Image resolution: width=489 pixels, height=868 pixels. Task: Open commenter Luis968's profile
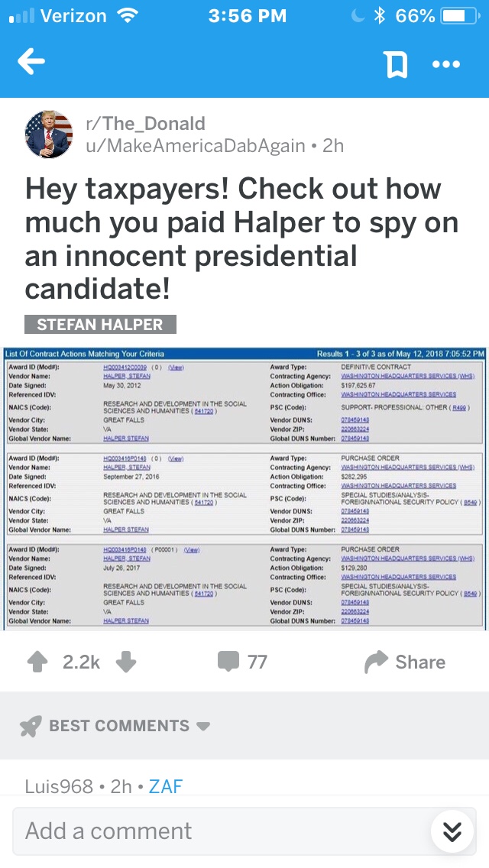click(x=58, y=786)
